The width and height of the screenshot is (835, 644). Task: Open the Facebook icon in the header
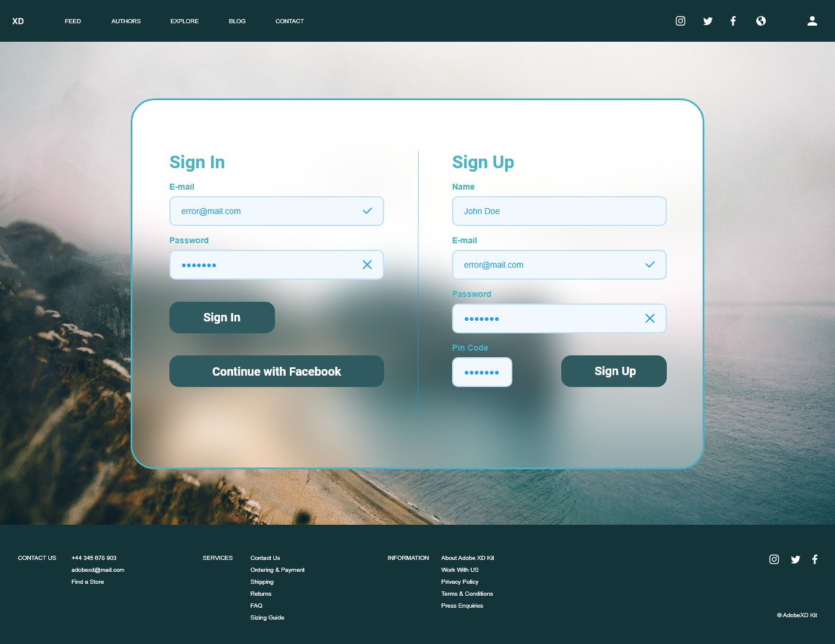(x=733, y=21)
